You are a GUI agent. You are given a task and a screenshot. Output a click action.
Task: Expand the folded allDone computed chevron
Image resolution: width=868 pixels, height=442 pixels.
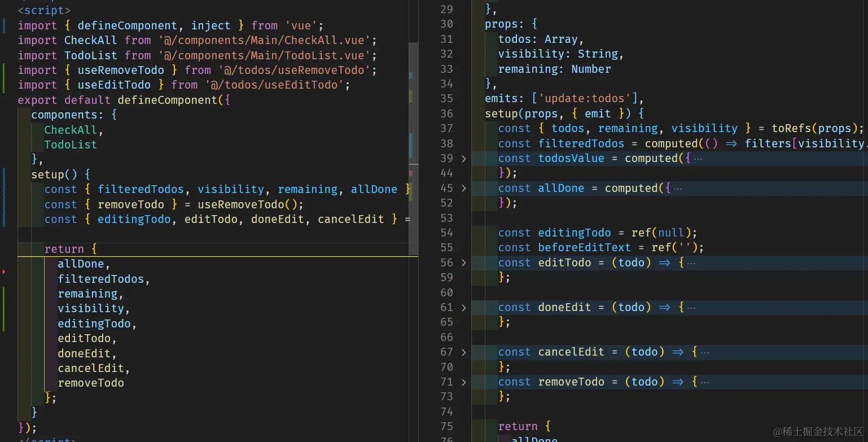coord(464,189)
